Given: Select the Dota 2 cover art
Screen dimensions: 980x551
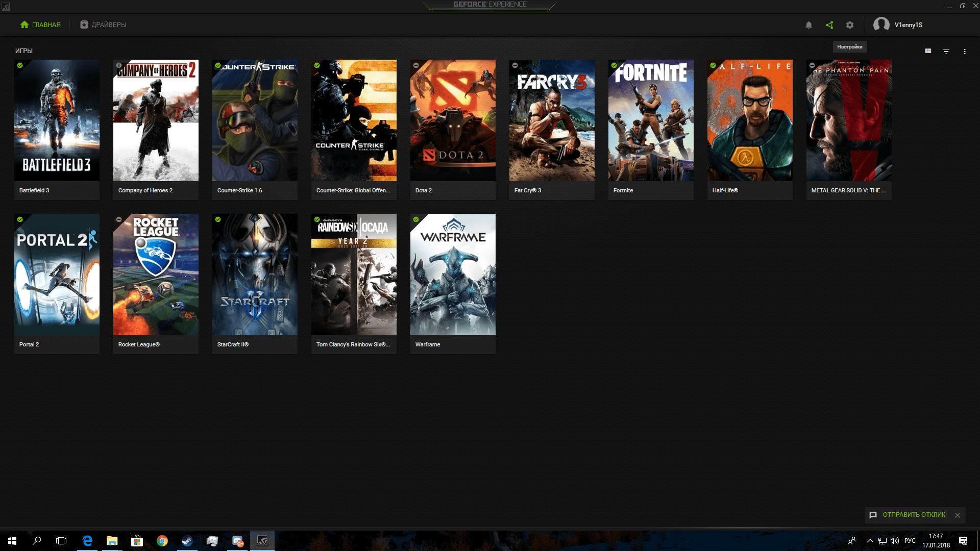Looking at the screenshot, I should point(453,120).
